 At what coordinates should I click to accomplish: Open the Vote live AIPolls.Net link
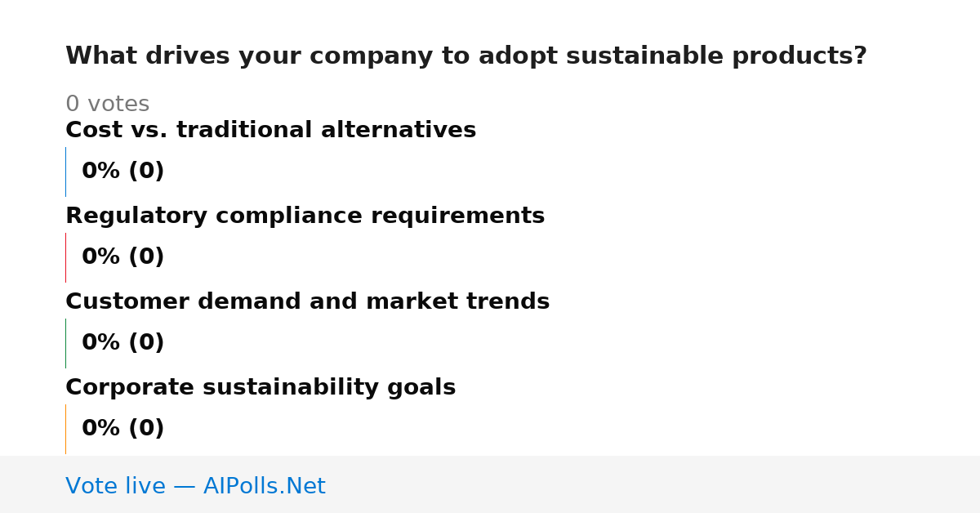point(195,486)
